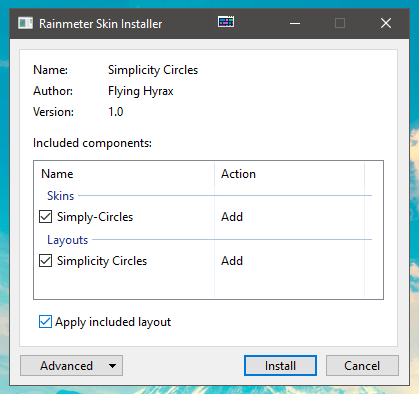Minimize the Skin Installer window

coord(295,23)
